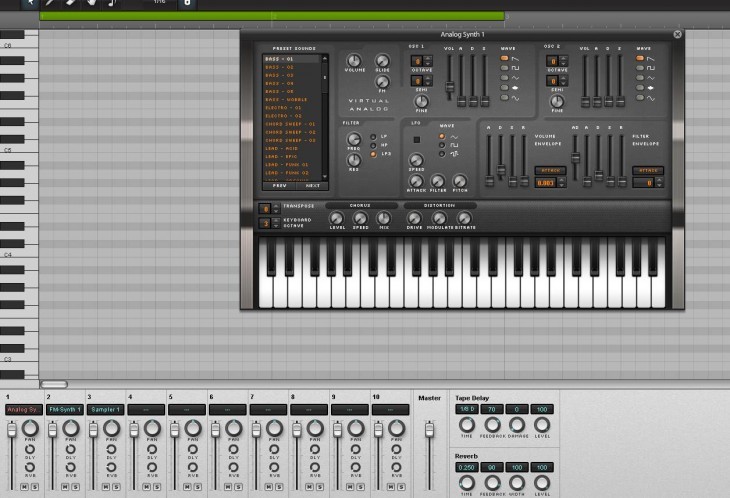Select sawtooth wave for OSC 2
Screen dimensions: 730x498
pos(640,58)
